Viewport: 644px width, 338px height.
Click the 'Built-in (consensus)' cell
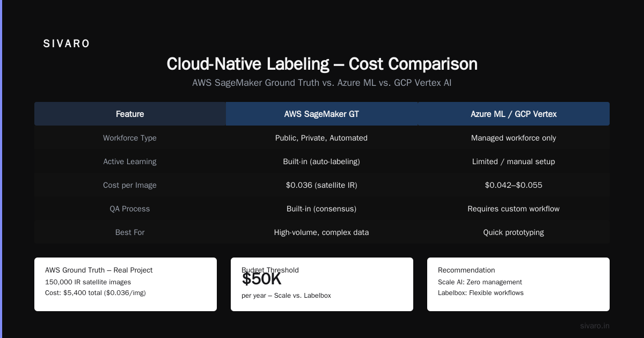point(321,209)
